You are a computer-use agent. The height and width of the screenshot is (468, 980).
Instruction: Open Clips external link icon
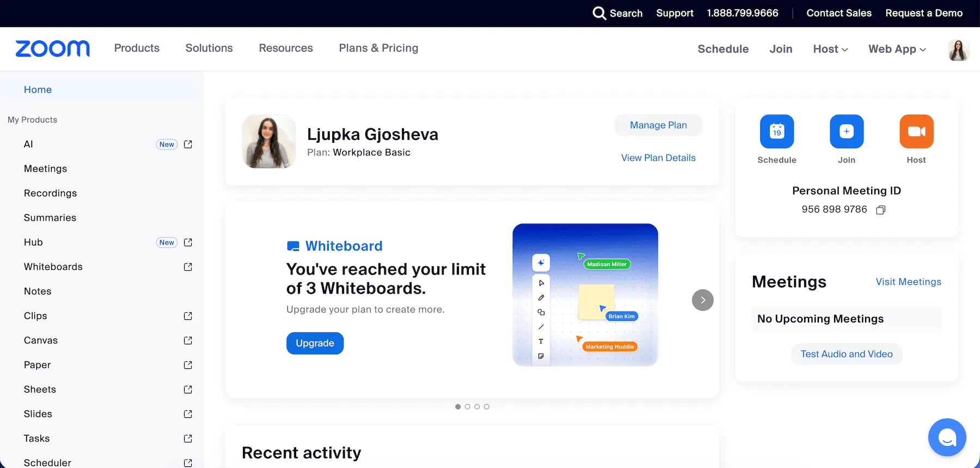pos(188,316)
